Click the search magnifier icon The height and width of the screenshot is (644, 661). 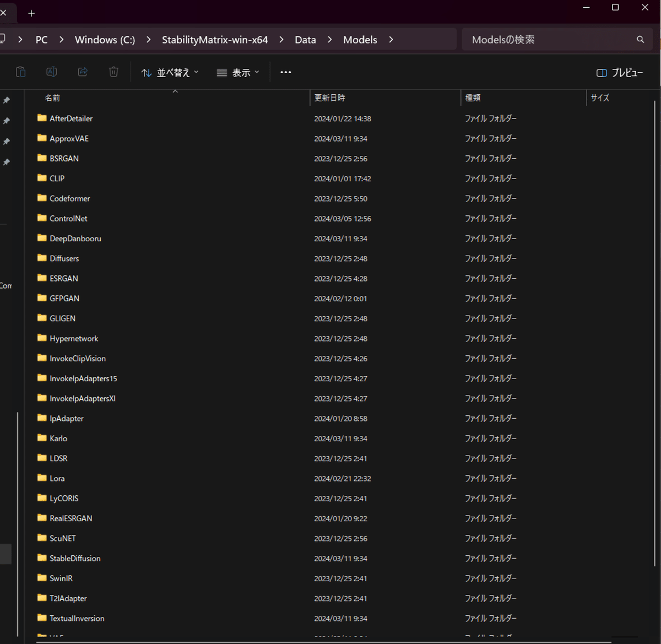point(640,39)
